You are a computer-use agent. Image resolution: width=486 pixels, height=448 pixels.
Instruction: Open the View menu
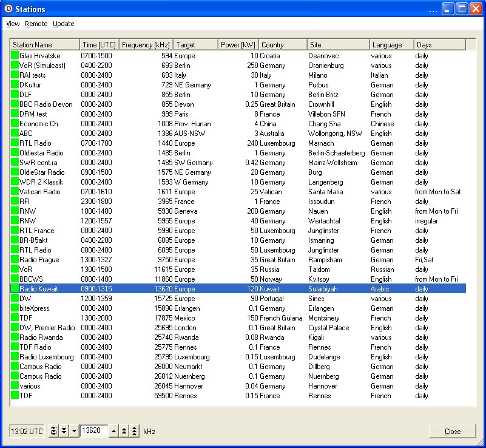13,24
